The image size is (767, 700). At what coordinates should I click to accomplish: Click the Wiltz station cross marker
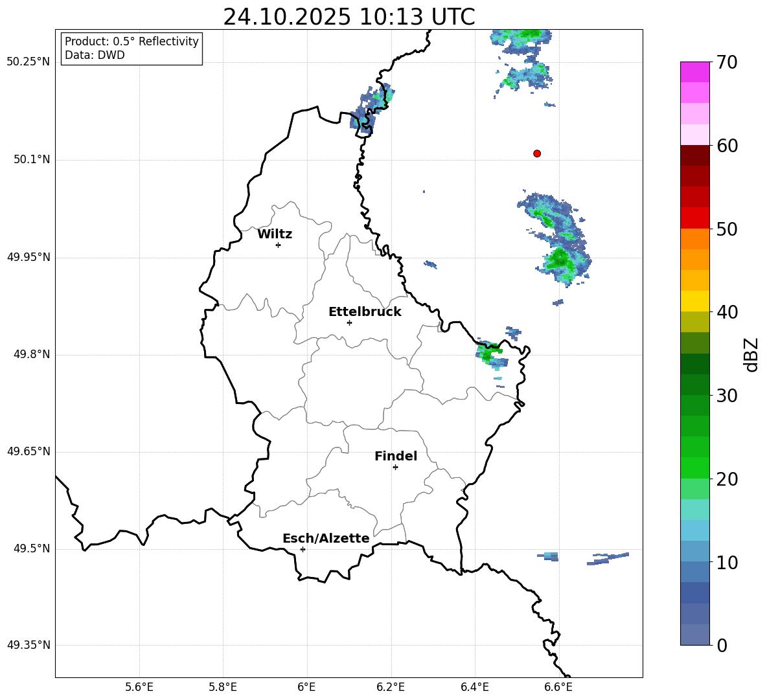pyautogui.click(x=279, y=245)
